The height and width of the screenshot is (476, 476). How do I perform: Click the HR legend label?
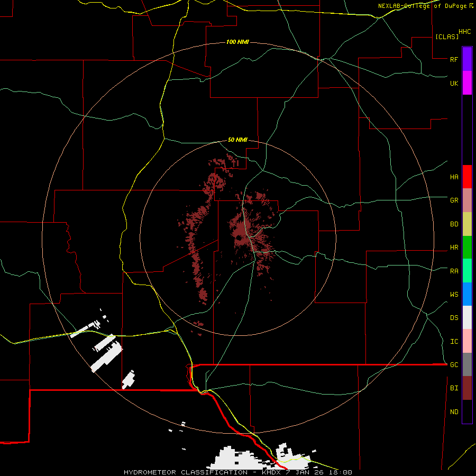(x=454, y=248)
